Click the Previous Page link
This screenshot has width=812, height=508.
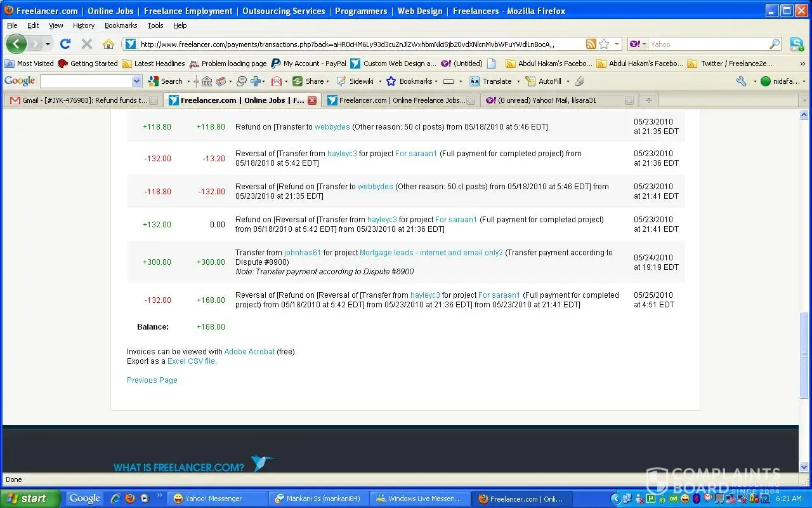click(x=152, y=380)
